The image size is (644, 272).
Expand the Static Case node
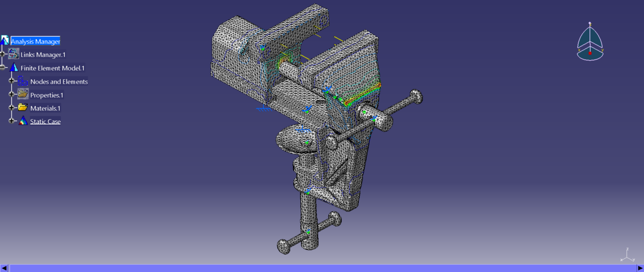pos(12,121)
